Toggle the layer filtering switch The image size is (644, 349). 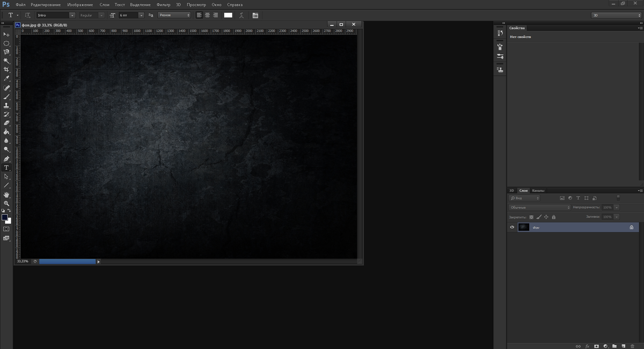point(618,198)
